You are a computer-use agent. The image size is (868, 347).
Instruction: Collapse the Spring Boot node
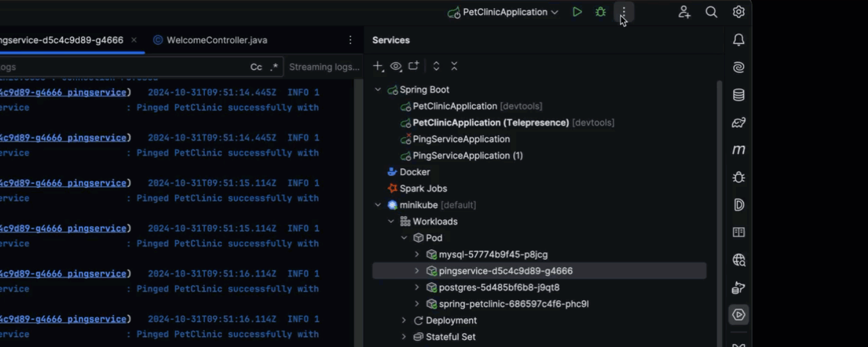coord(378,90)
